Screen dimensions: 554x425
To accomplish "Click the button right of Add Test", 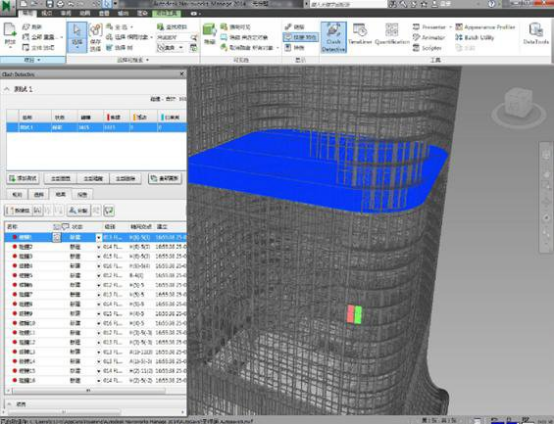I will pos(60,178).
